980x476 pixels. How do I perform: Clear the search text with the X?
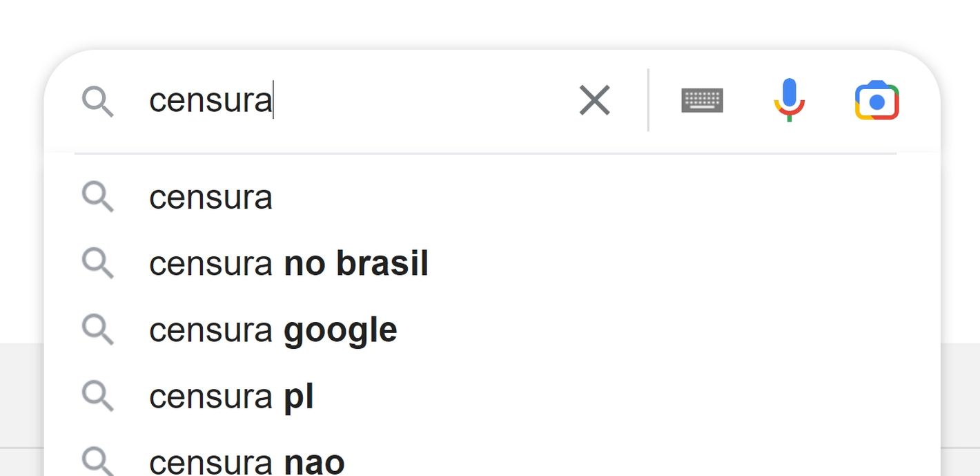point(594,101)
